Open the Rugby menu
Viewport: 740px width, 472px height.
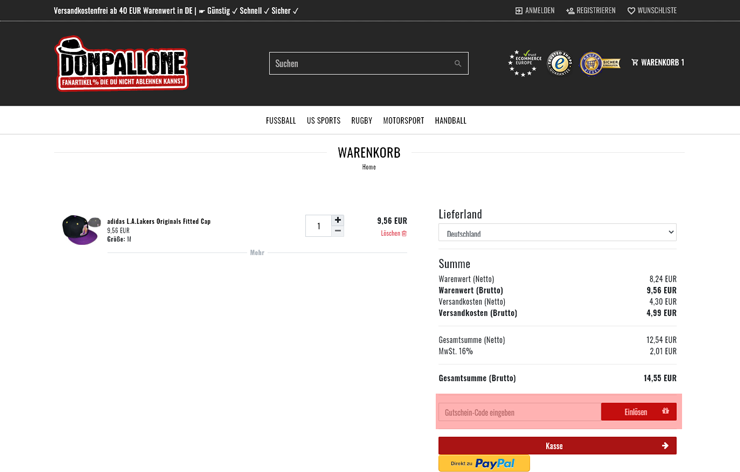click(x=362, y=120)
